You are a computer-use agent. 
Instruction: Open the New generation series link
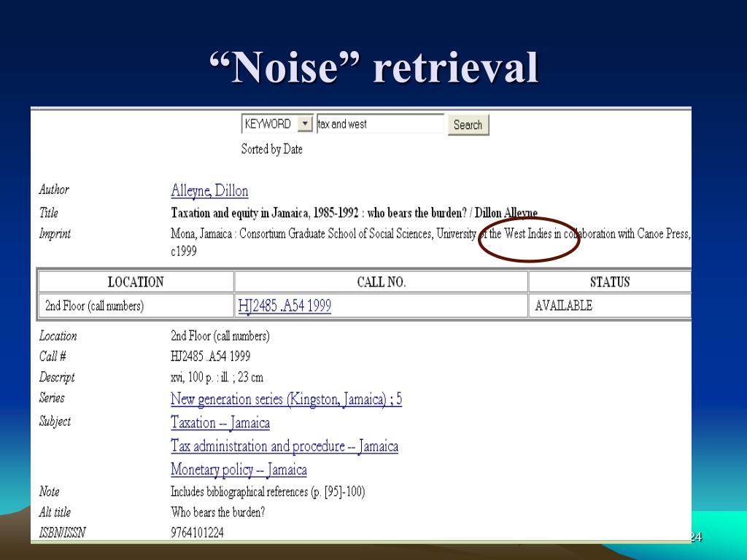(x=286, y=399)
